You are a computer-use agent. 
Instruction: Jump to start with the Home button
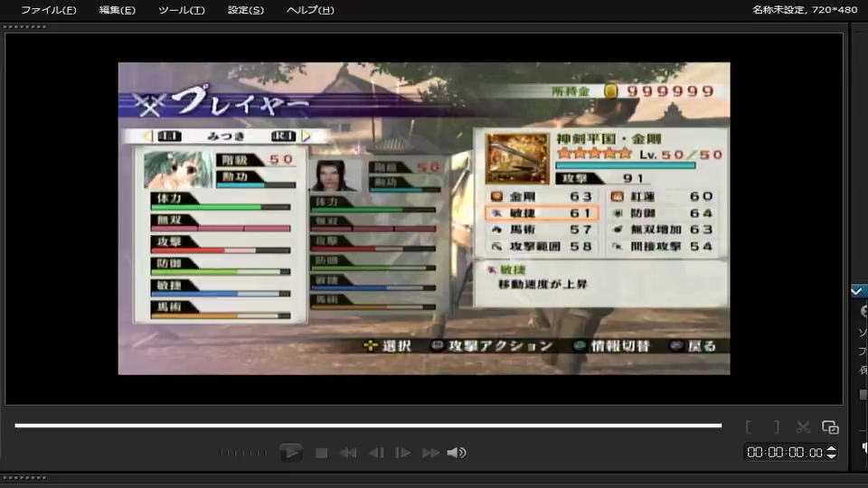[x=347, y=453]
